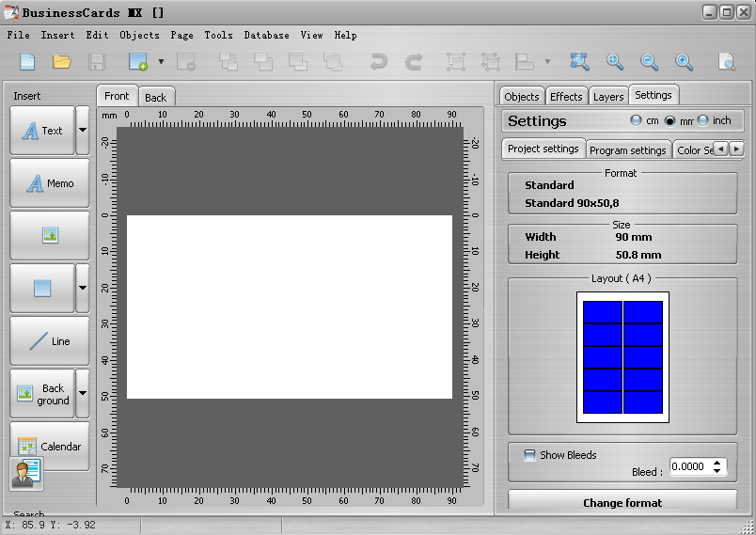Select the Line insert tool

coord(50,341)
